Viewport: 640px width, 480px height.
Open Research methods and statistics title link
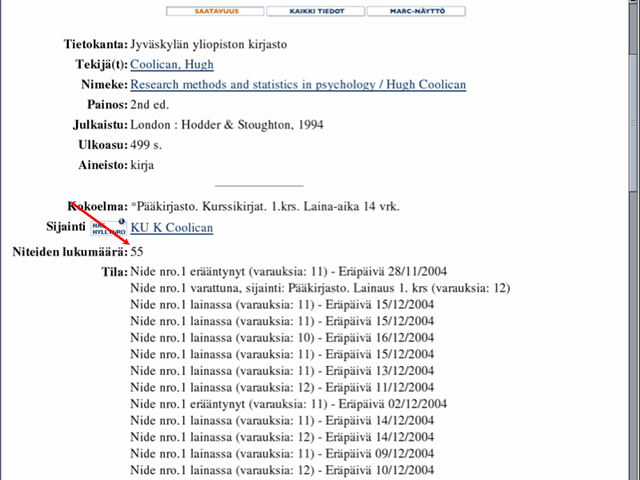coord(298,84)
